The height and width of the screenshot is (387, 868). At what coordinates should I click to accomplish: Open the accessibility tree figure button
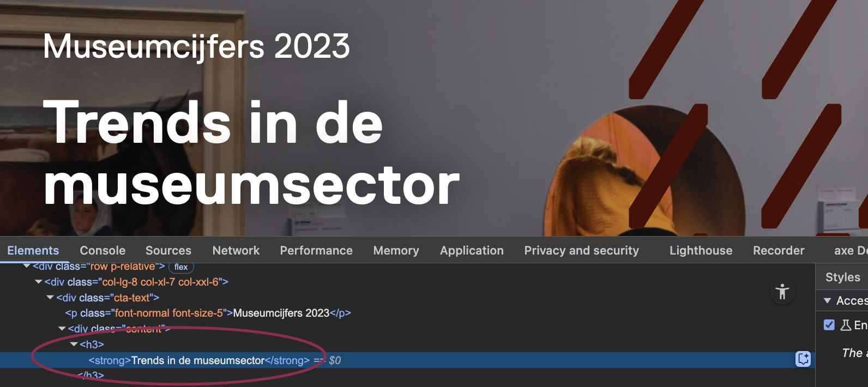pyautogui.click(x=782, y=292)
